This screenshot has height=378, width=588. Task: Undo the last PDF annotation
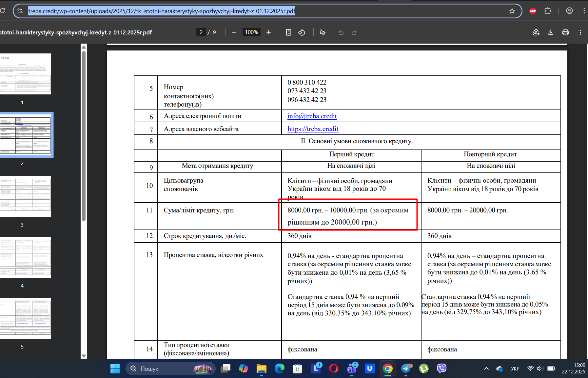coord(341,32)
